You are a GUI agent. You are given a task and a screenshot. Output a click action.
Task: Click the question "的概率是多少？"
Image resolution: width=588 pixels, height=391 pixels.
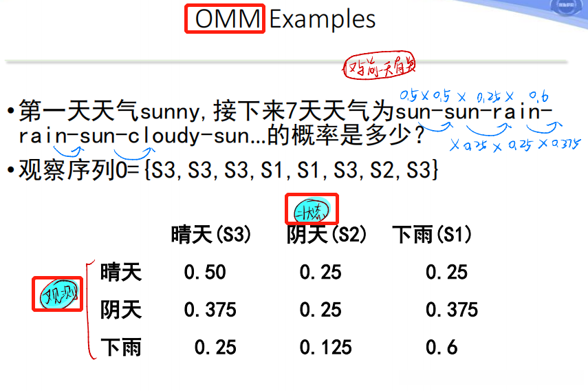pos(346,136)
